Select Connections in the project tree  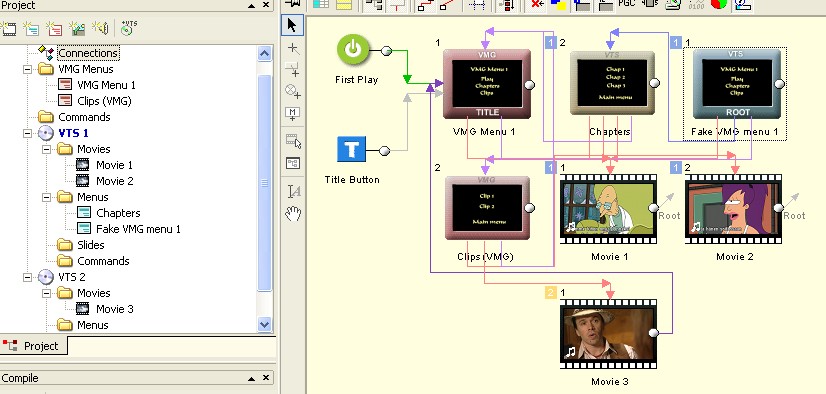pos(88,53)
